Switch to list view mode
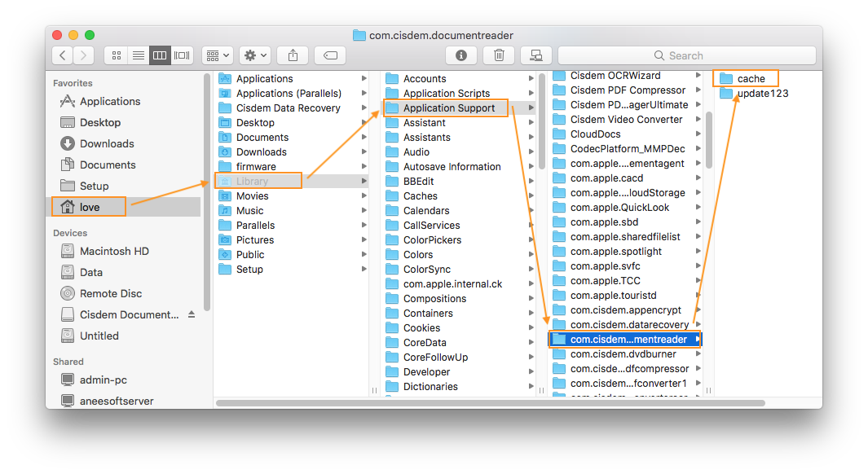The width and height of the screenshot is (868, 474). pyautogui.click(x=139, y=55)
